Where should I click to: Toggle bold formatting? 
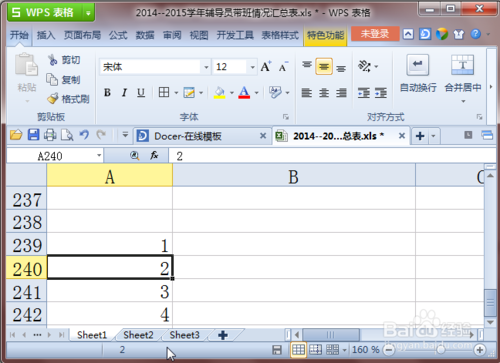107,92
